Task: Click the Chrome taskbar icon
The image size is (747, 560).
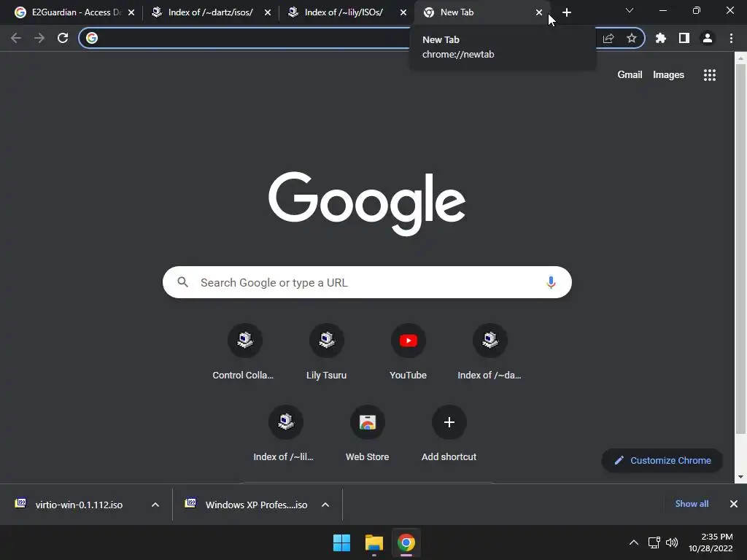Action: (x=406, y=542)
